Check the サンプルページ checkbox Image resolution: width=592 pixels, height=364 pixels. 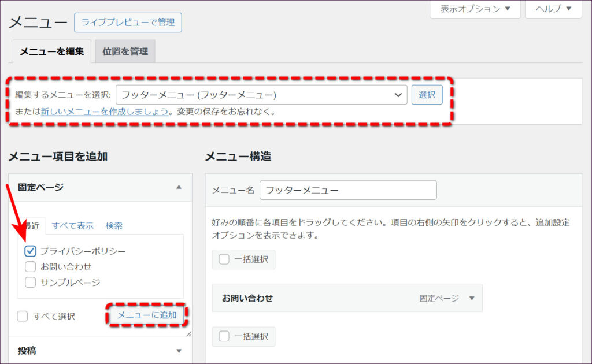point(31,283)
